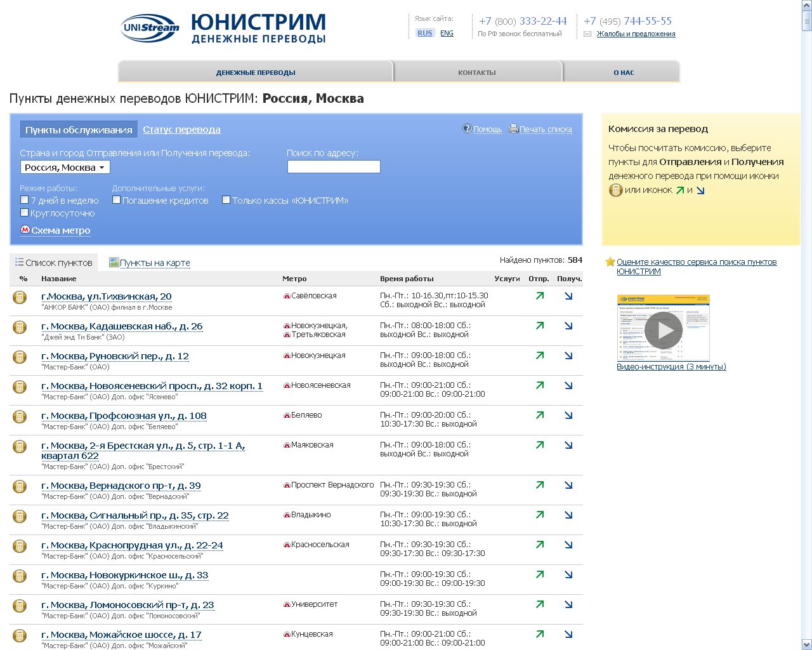Click the red metro icon by Схема метро
This screenshot has width=812, height=650.
click(25, 230)
